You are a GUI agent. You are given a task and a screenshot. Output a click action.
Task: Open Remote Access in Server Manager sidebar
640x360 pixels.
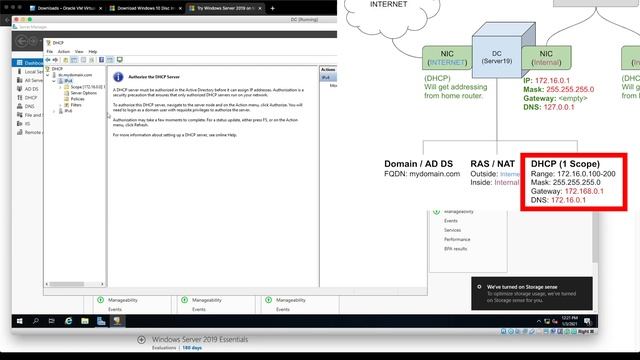tap(28, 132)
